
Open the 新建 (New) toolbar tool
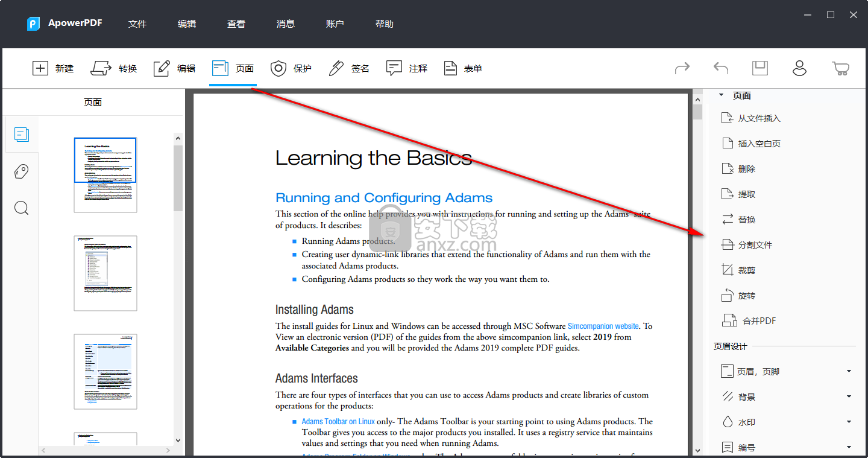pos(53,68)
